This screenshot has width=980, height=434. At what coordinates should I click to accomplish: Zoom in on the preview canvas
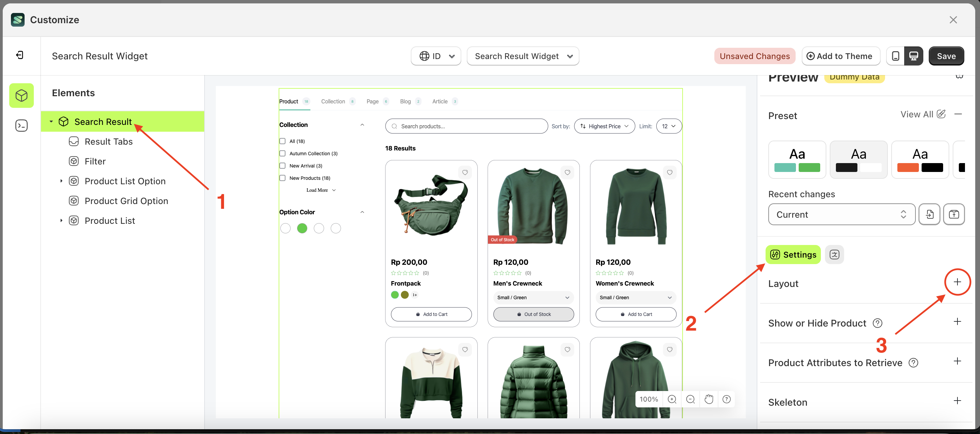tap(672, 399)
